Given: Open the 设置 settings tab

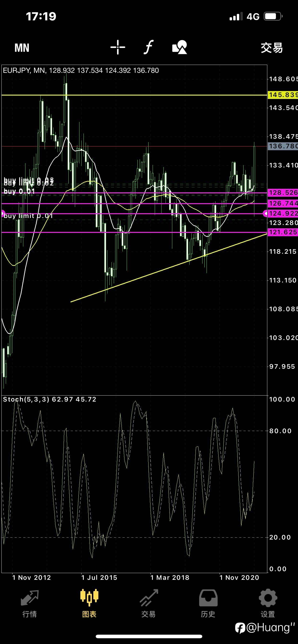Looking at the screenshot, I should (x=268, y=603).
